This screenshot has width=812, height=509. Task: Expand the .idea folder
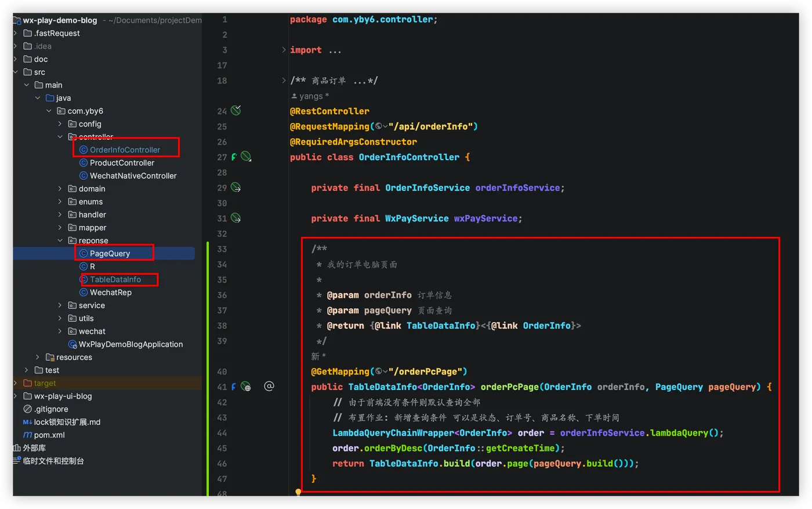pyautogui.click(x=16, y=46)
